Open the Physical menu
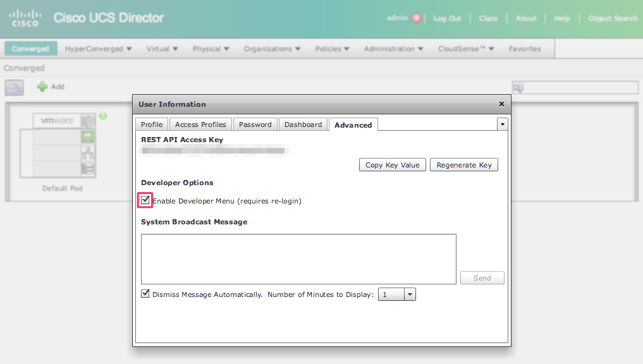The height and width of the screenshot is (364, 643). click(x=211, y=49)
